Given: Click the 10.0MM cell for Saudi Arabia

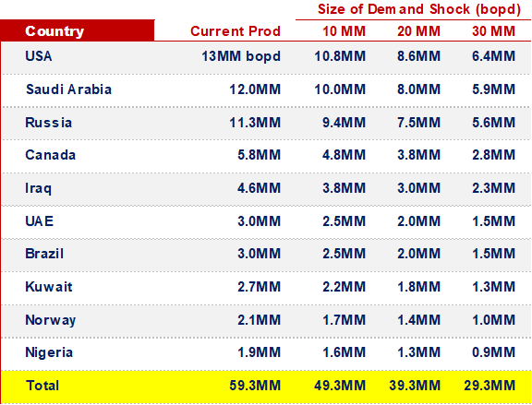Looking at the screenshot, I should [340, 89].
